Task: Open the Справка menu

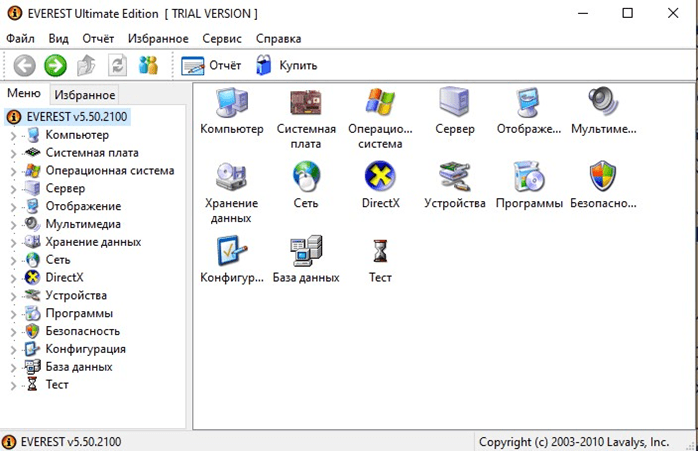Action: tap(279, 39)
